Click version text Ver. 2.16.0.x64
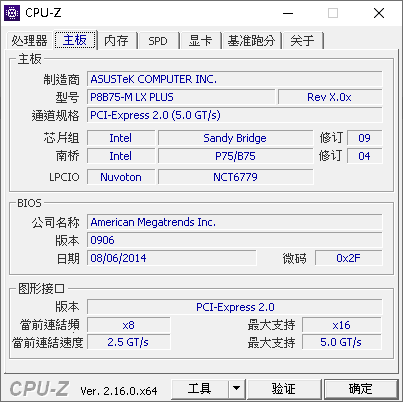 119,391
